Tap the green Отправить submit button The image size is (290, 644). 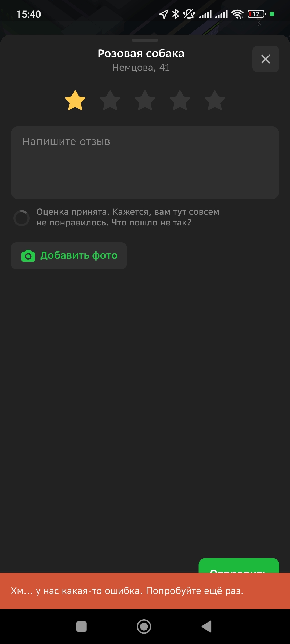[239, 566]
